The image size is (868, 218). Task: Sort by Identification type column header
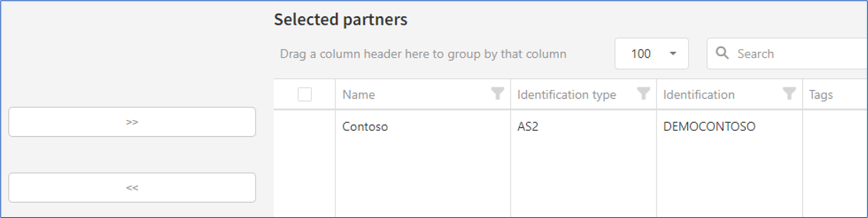point(567,95)
